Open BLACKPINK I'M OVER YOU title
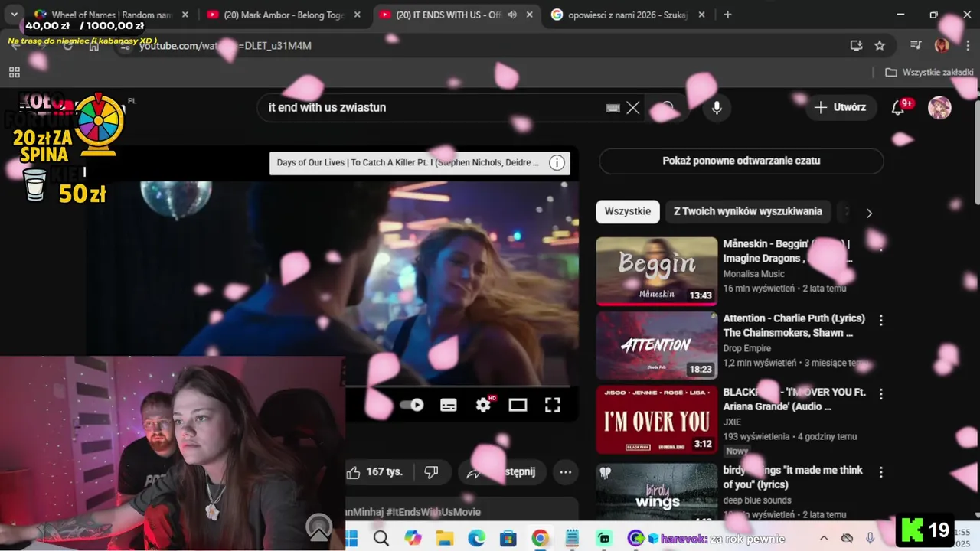This screenshot has width=980, height=551. point(795,399)
